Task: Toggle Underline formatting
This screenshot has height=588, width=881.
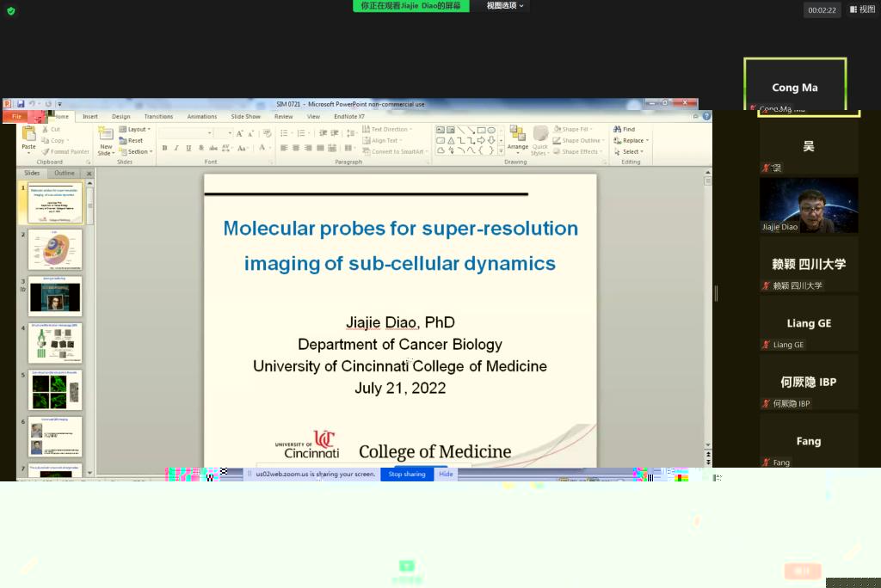Action: (188, 148)
